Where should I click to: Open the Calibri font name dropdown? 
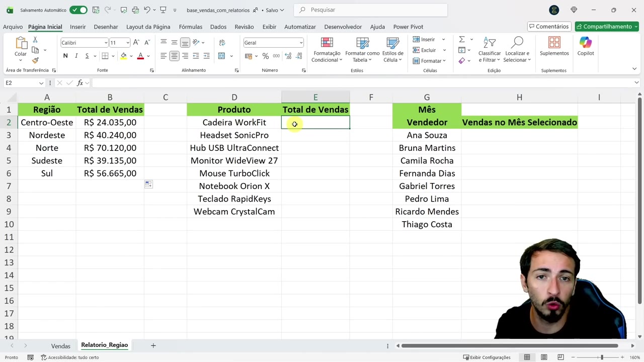(x=106, y=43)
